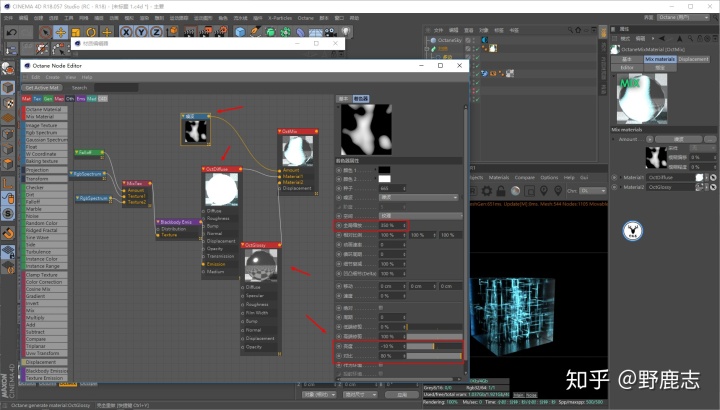Open render settings clapperboard with gear
The image size is (720, 410).
tap(221, 32)
